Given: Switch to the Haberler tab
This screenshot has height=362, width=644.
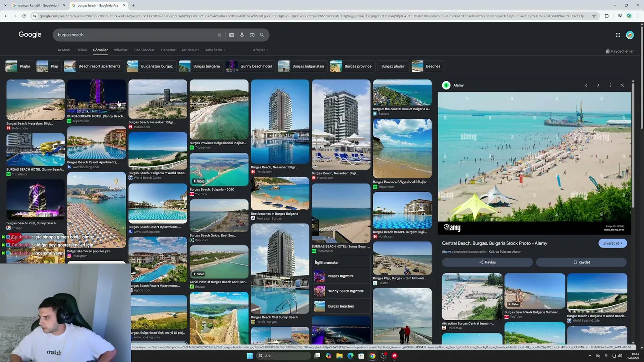Looking at the screenshot, I should pyautogui.click(x=168, y=50).
